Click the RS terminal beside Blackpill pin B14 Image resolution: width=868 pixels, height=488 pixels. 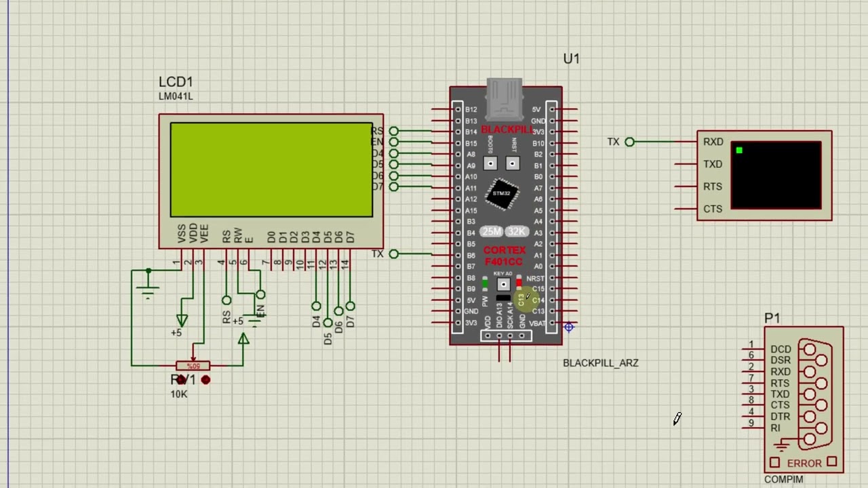(x=394, y=131)
